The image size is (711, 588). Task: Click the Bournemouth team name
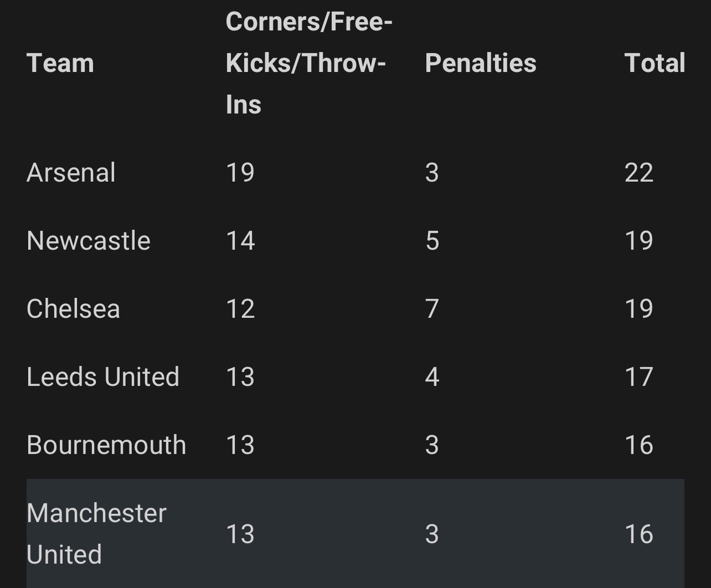[106, 445]
